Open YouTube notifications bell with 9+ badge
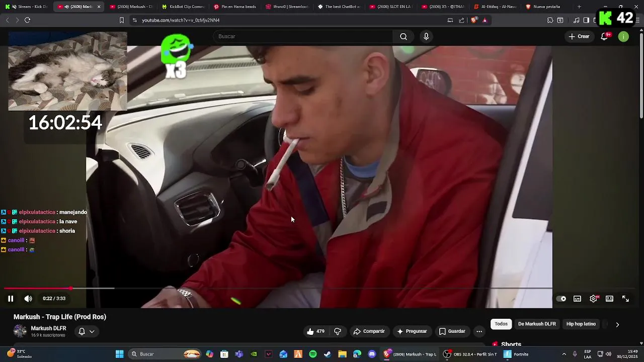644x362 pixels. tap(605, 36)
